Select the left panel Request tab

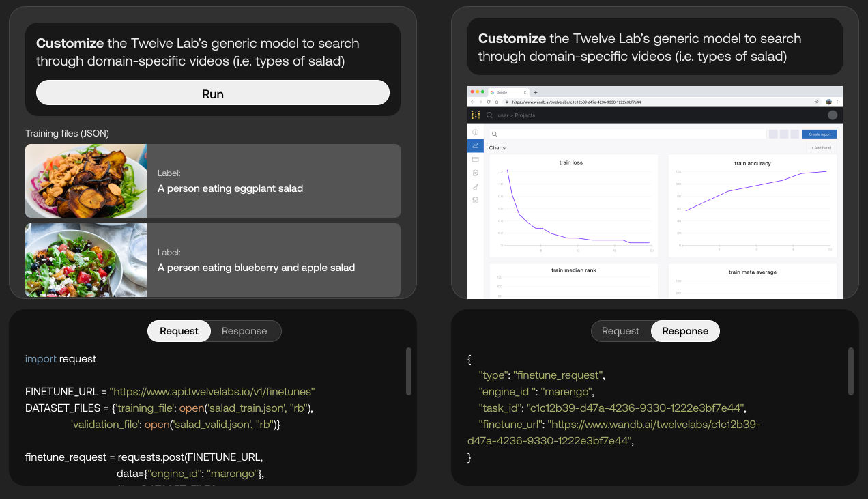tap(179, 331)
